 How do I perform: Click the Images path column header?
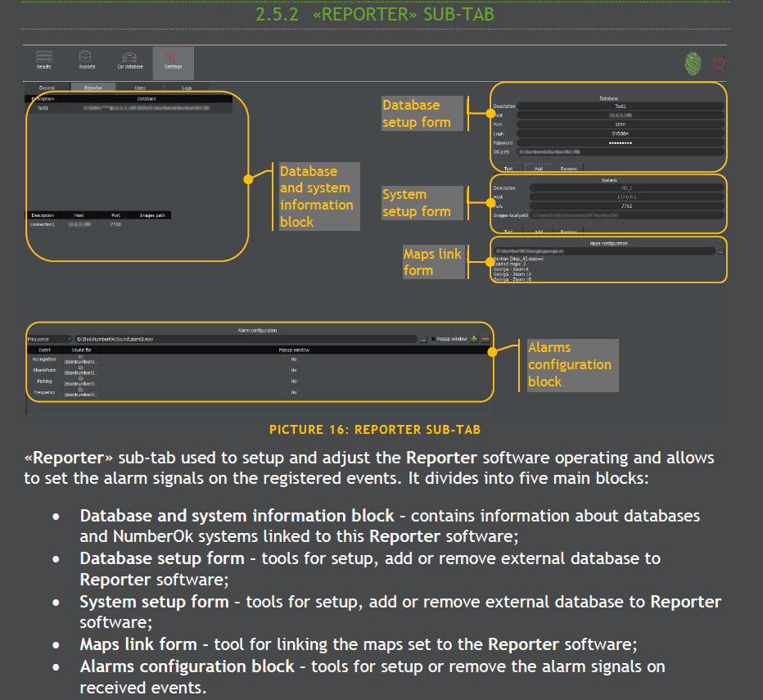tap(152, 215)
